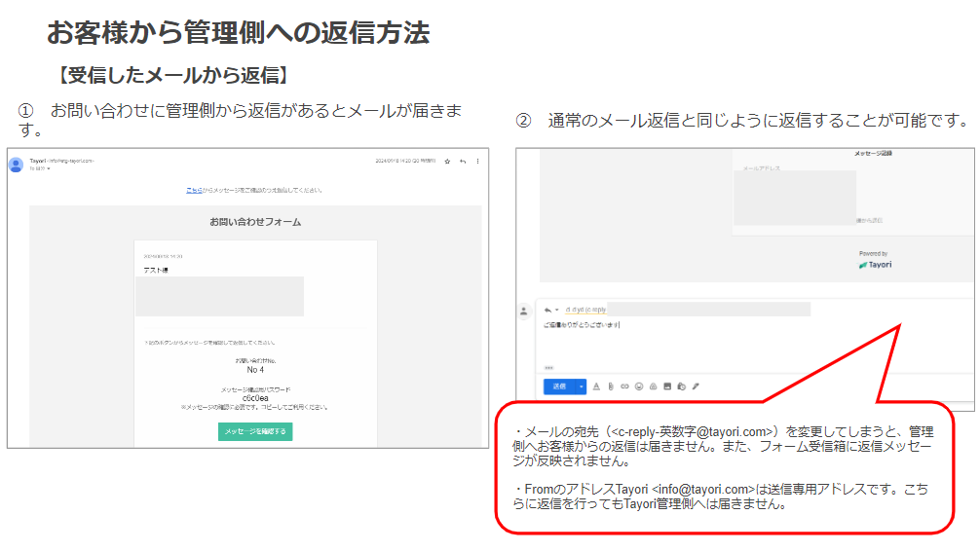Click the reply arrow in email header
The width and height of the screenshot is (980, 552).
463,161
